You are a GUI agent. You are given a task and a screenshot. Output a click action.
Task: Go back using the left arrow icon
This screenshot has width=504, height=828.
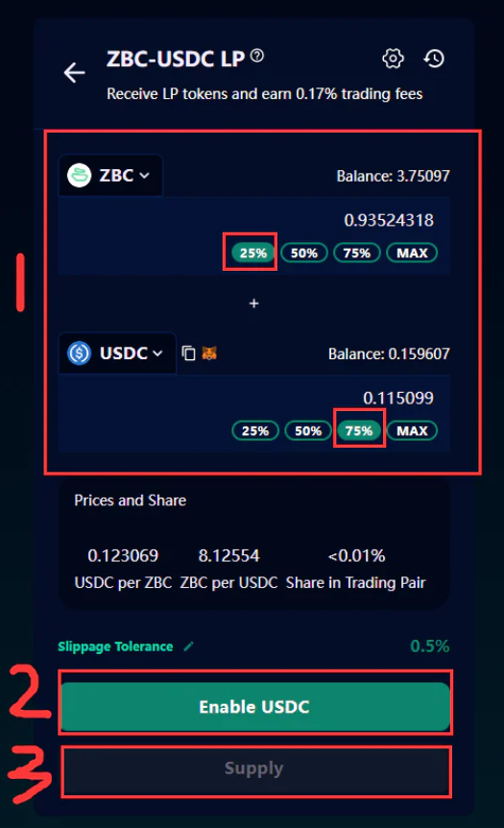coord(75,72)
